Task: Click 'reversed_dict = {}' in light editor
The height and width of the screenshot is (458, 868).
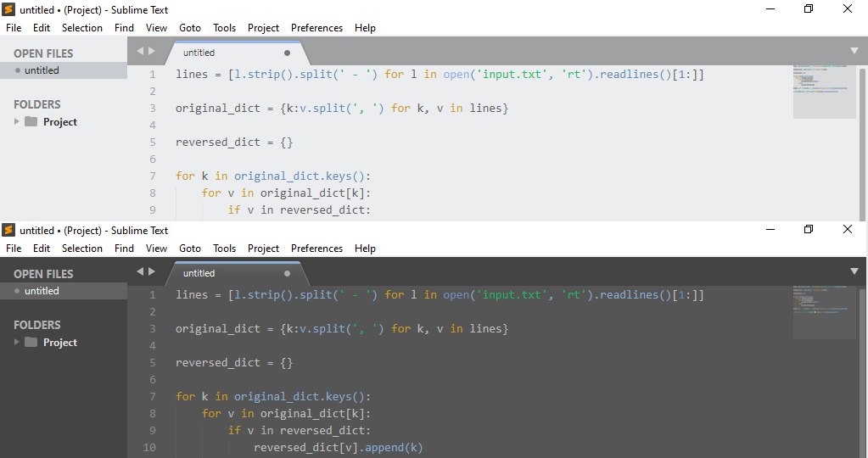Action: click(x=234, y=142)
